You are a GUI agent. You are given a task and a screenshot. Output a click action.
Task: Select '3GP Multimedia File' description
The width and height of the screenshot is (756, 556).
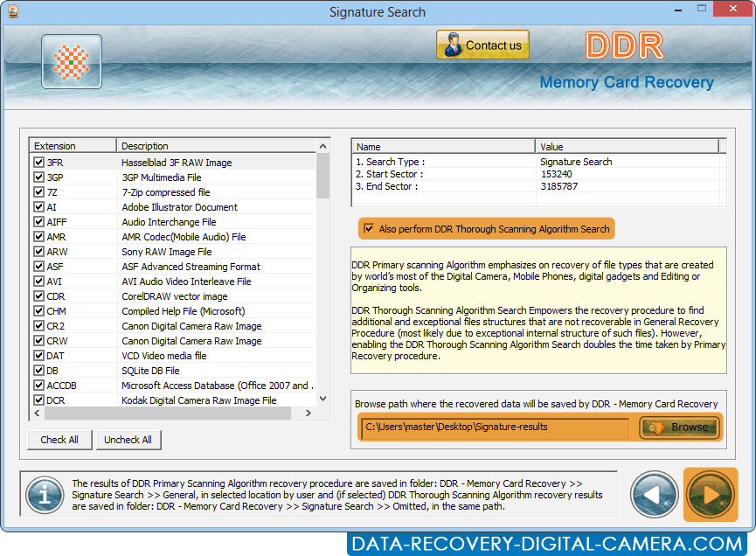[x=162, y=177]
